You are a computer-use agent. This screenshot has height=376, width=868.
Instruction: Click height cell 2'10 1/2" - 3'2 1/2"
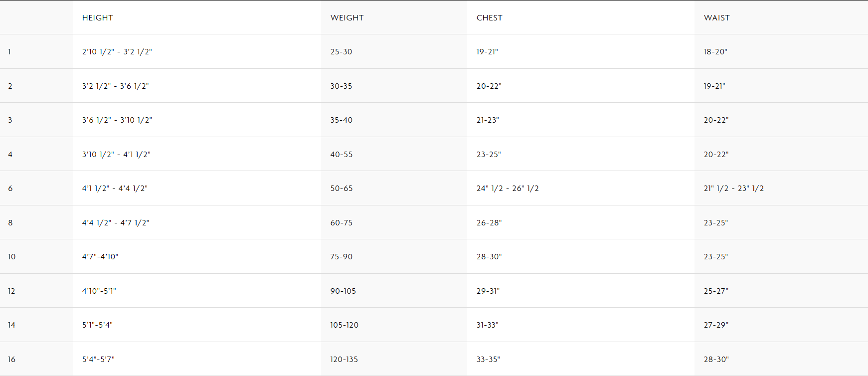coord(117,52)
